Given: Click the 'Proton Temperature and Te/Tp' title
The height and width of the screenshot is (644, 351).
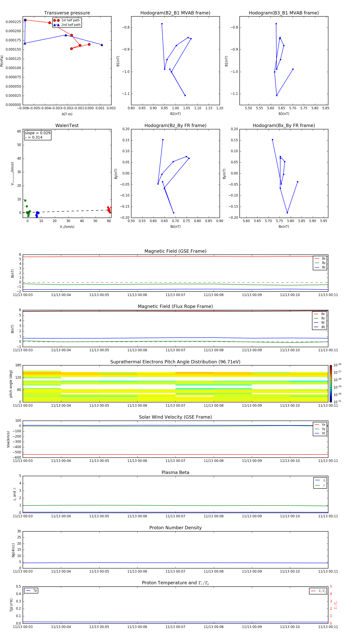Looking at the screenshot, I should (175, 583).
